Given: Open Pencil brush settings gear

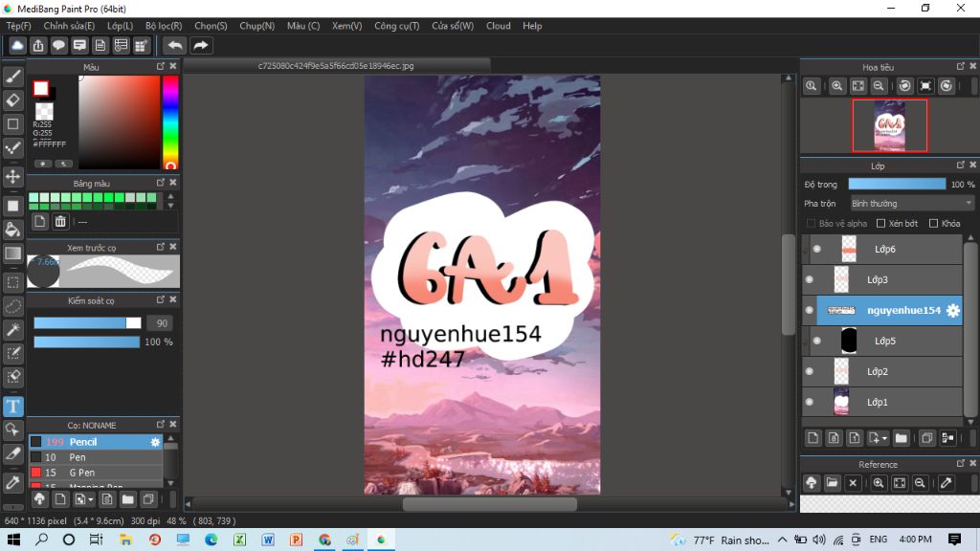Looking at the screenshot, I should 155,442.
